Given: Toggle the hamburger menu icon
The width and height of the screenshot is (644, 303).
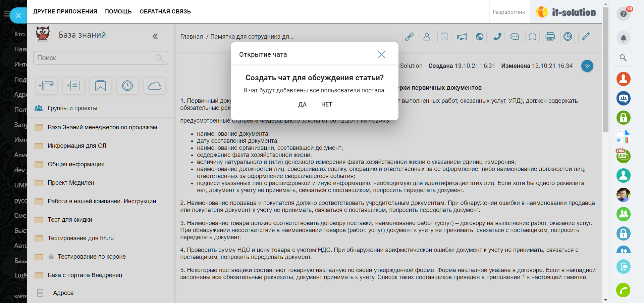Looking at the screenshot, I should tap(6, 14).
